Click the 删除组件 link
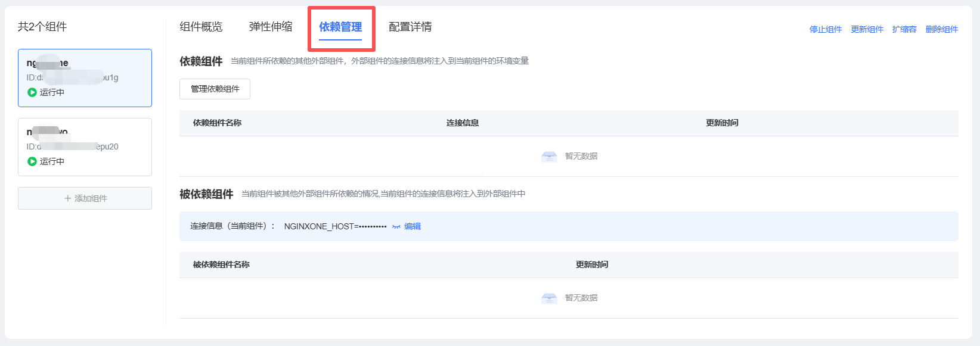 pyautogui.click(x=941, y=29)
